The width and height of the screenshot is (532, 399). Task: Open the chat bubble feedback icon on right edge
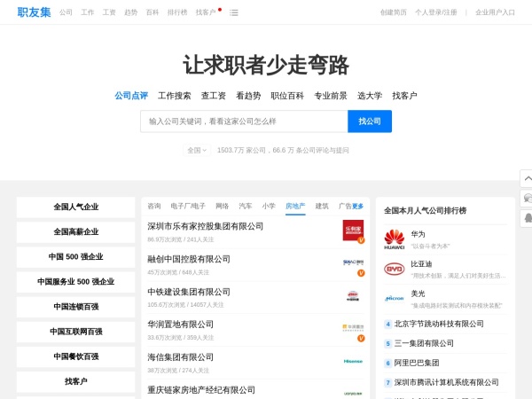(526, 198)
